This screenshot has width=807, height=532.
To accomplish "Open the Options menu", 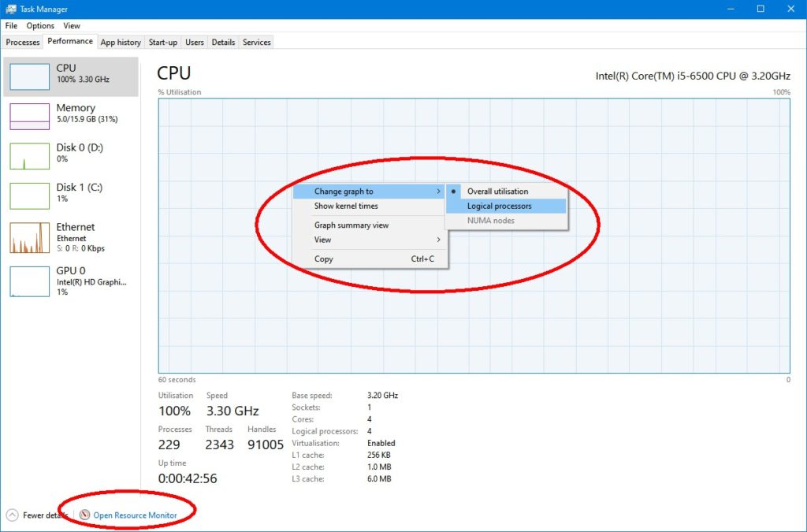I will coord(40,26).
